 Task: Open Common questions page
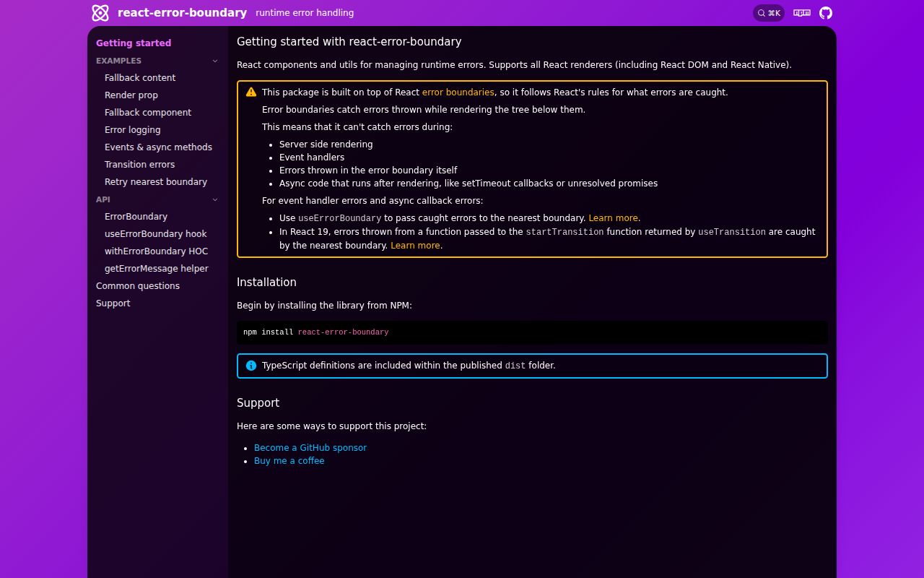tap(138, 286)
